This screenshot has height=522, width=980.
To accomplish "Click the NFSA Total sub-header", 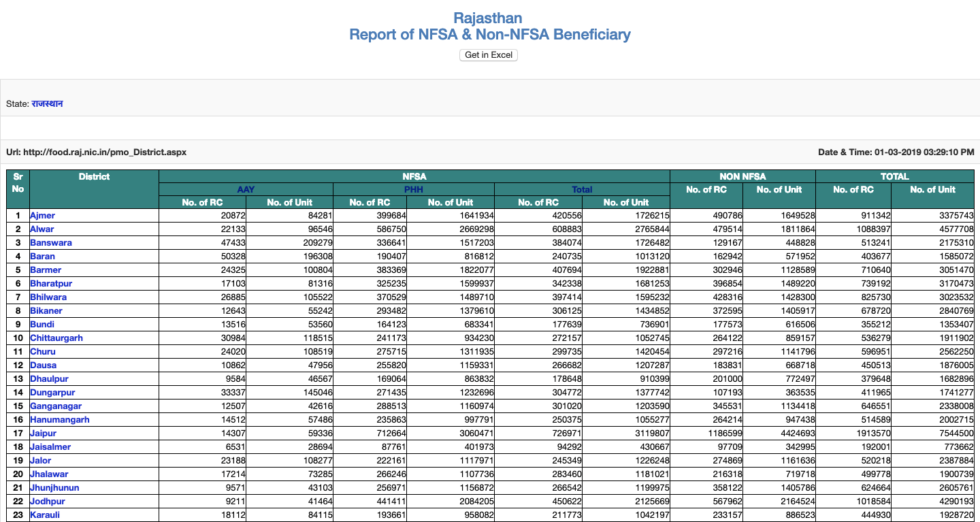I will (582, 189).
